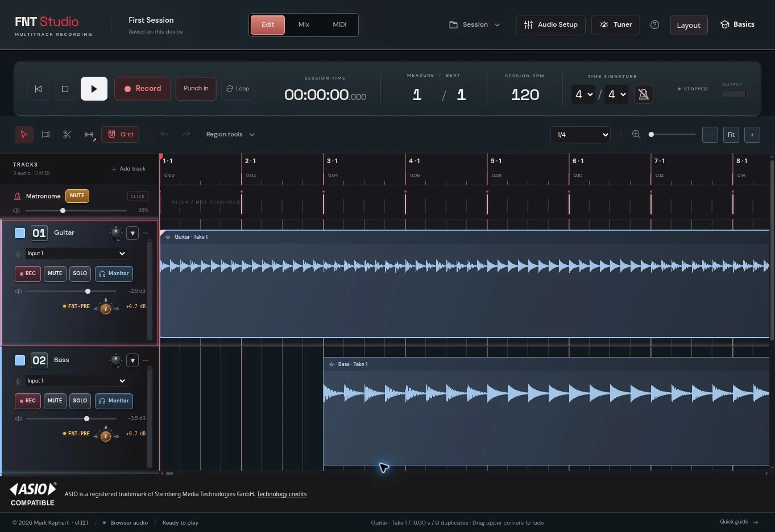Adjust the Bass FNT-PRE gain knob
Viewport: 775px width, 532px height.
click(106, 436)
